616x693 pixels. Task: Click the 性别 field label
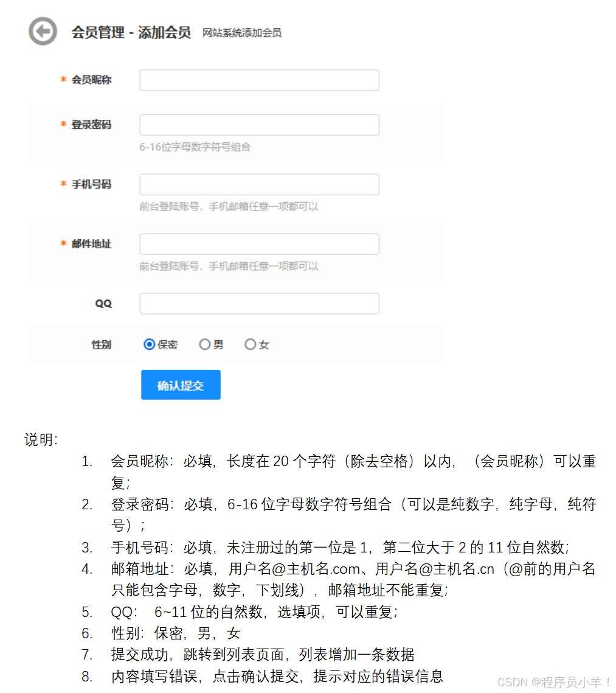coord(101,345)
